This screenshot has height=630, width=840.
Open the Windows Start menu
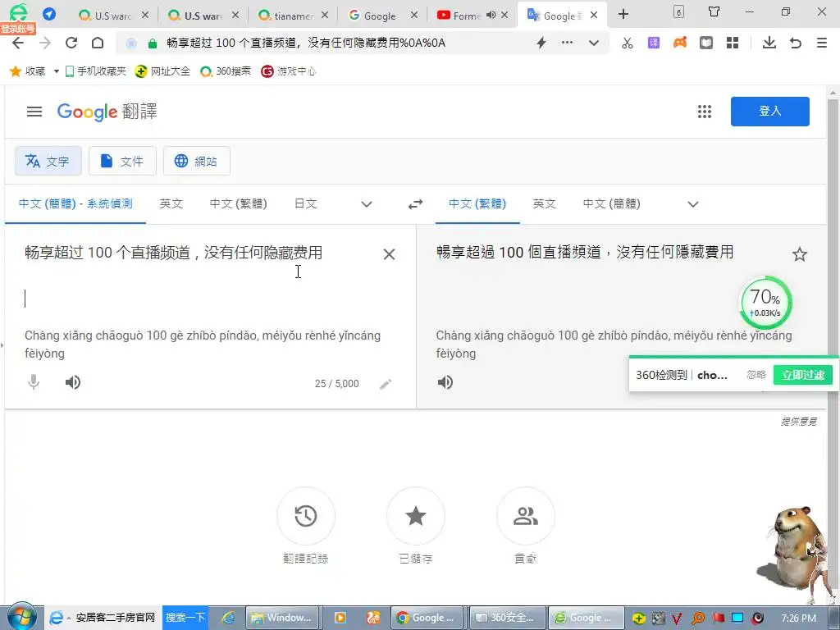pos(21,617)
